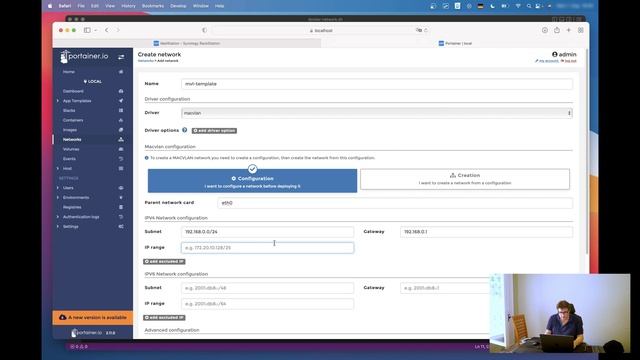Click the IPV4 Subnet input field
Screen dimensions: 640x360
coord(267,232)
